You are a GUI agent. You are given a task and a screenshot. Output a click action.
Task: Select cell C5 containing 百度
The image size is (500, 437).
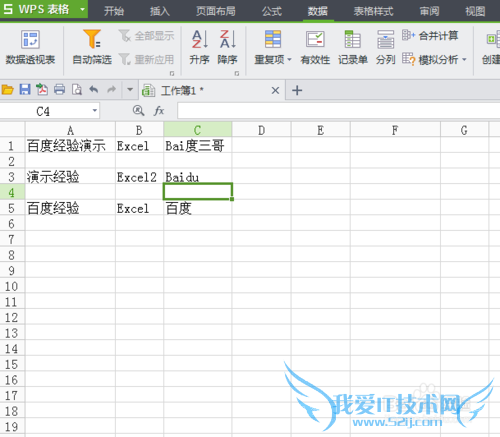tap(198, 208)
